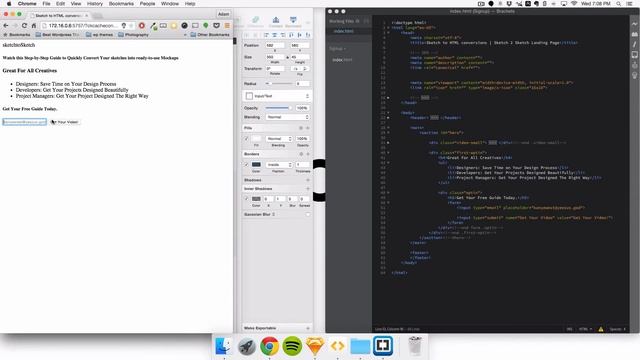
Task: Open the HTML language selector in Brackets status bar
Action: click(585, 329)
